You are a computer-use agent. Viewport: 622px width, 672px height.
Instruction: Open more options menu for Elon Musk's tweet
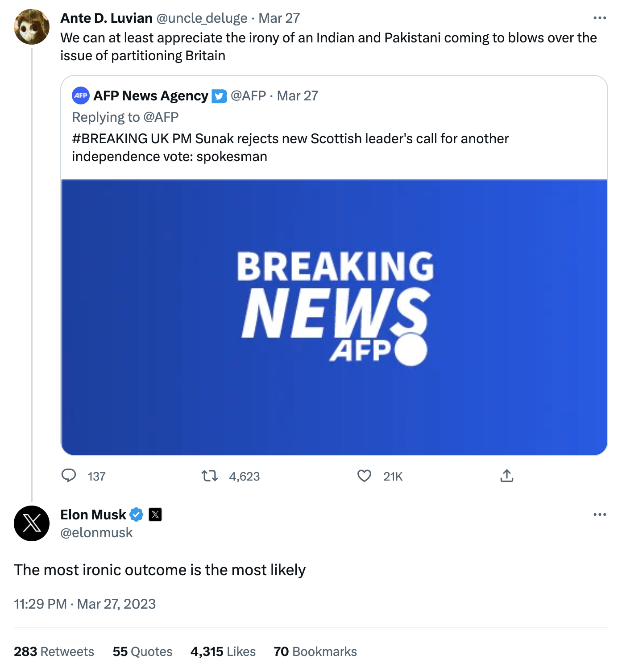coord(599,514)
